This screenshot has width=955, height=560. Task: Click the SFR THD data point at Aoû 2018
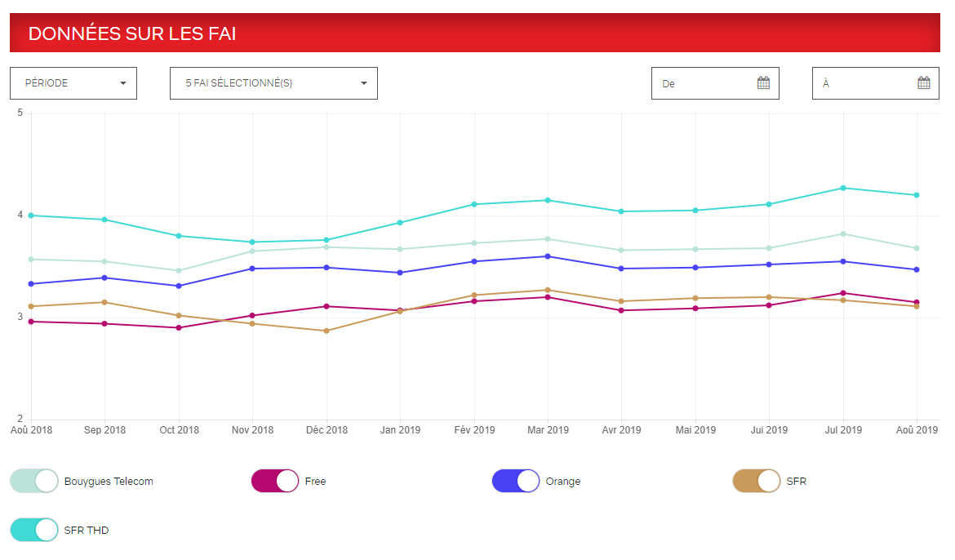pyautogui.click(x=31, y=216)
